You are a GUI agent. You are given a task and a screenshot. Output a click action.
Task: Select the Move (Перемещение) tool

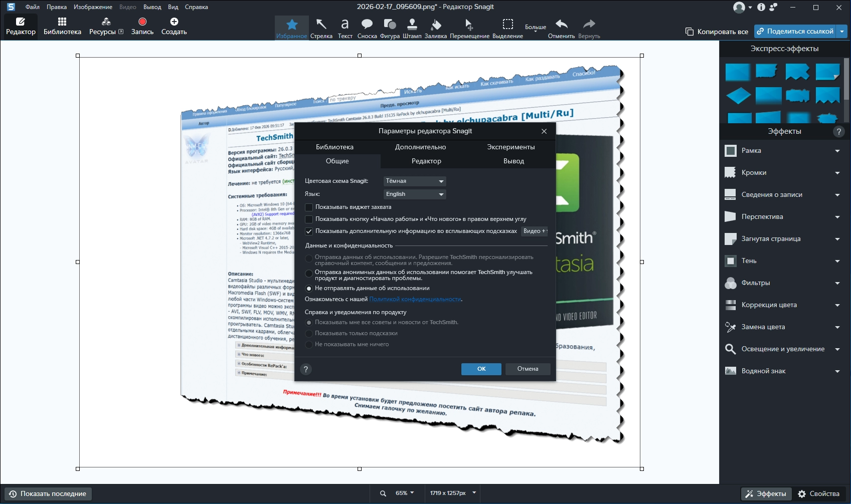(469, 28)
